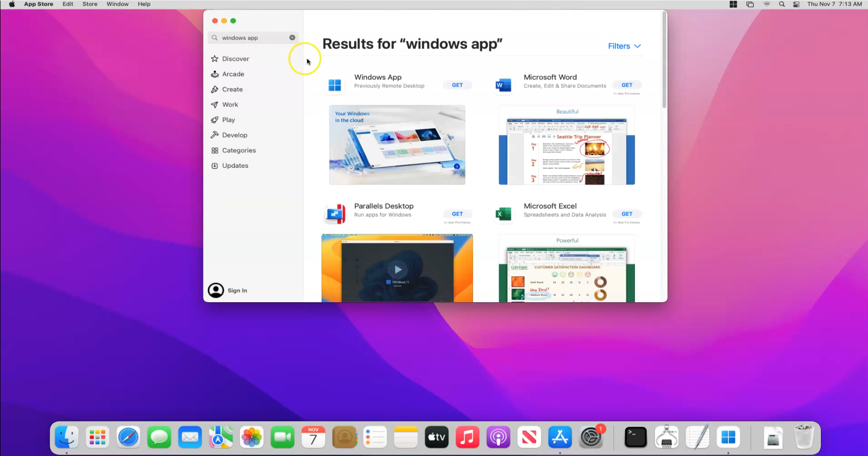Clear the search field with the X icon
Image resolution: width=868 pixels, height=456 pixels.
[292, 37]
